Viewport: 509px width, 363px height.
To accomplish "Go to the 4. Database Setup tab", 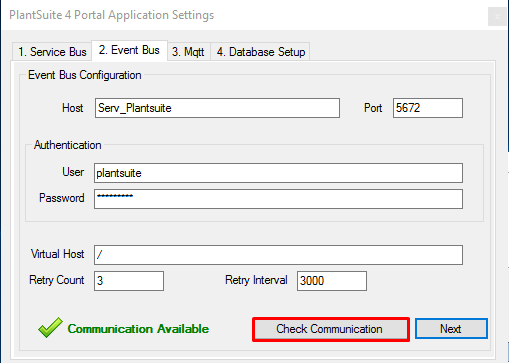I will point(261,52).
